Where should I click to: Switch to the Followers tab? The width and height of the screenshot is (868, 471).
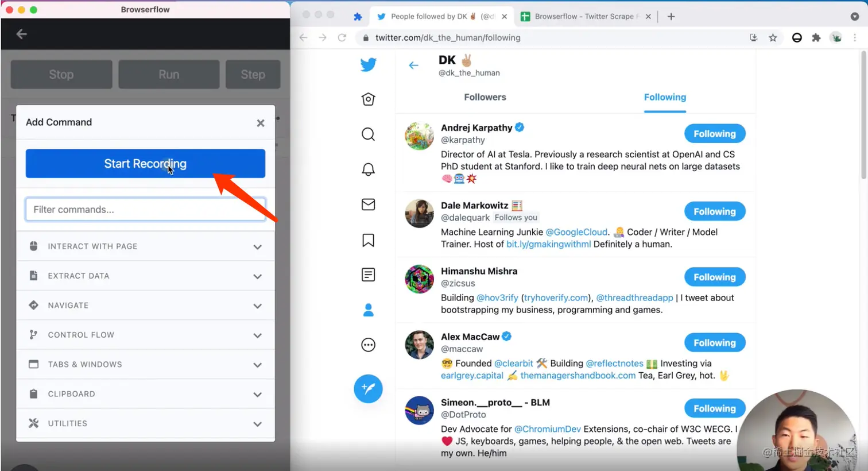[485, 97]
